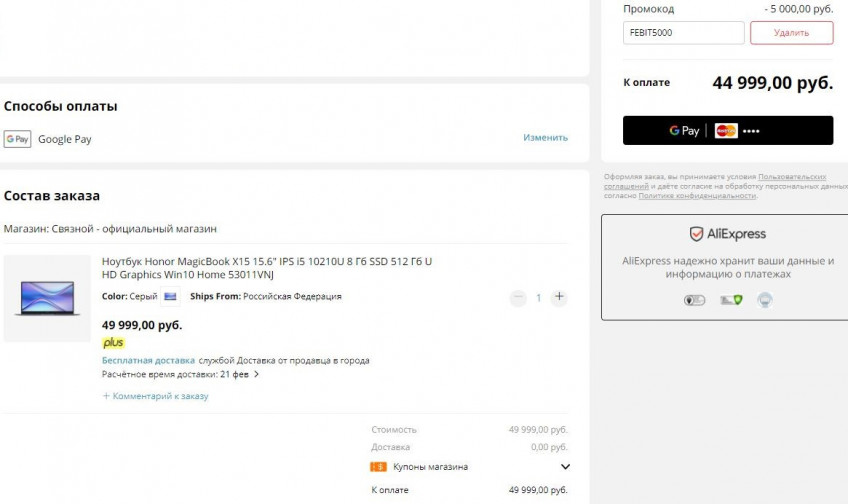Add a comment via Комментарий к заказу

pos(155,396)
